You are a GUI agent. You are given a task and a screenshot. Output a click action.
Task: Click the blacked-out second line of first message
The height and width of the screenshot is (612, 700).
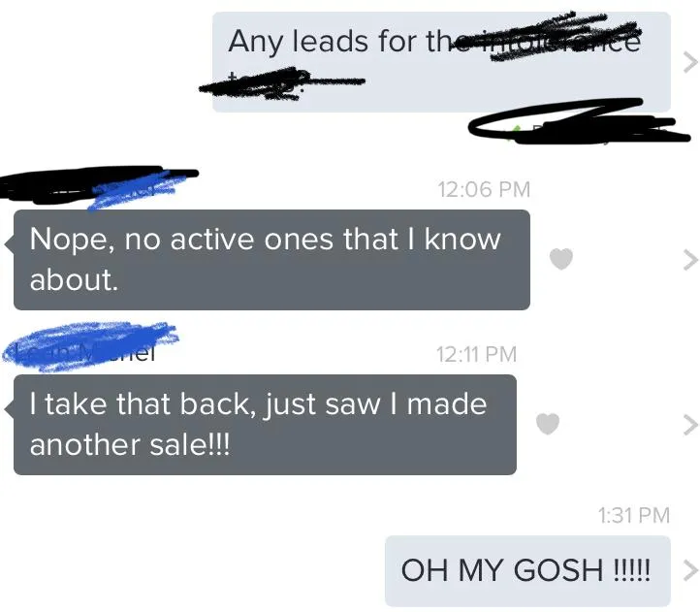click(x=282, y=83)
